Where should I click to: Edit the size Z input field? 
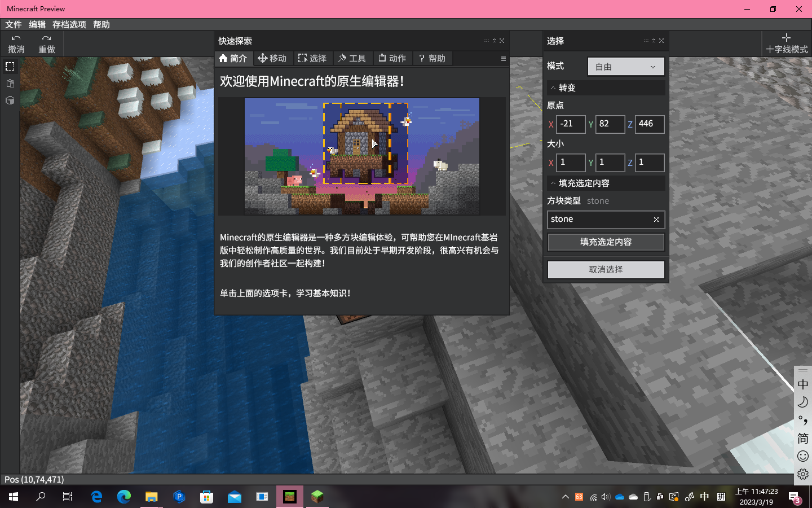tap(650, 163)
